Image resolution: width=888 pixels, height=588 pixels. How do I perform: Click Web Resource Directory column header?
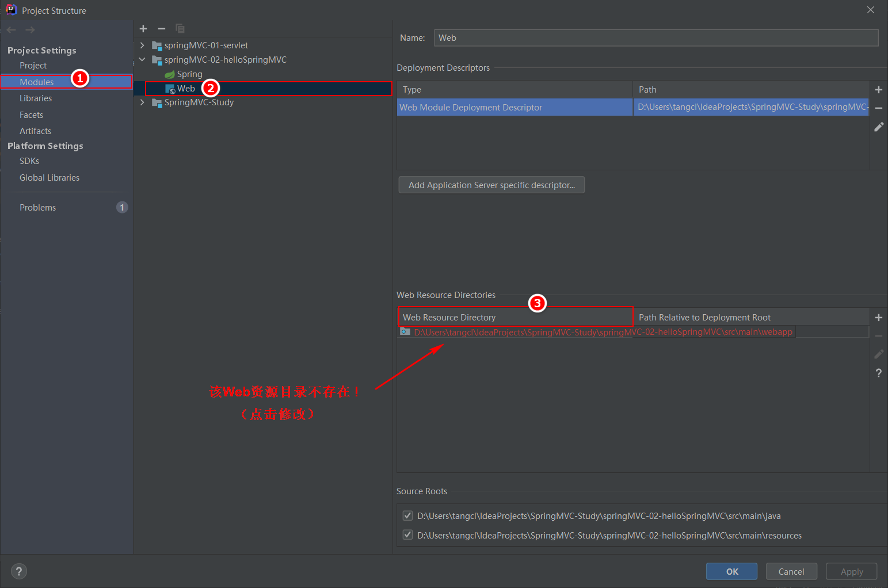pyautogui.click(x=515, y=317)
